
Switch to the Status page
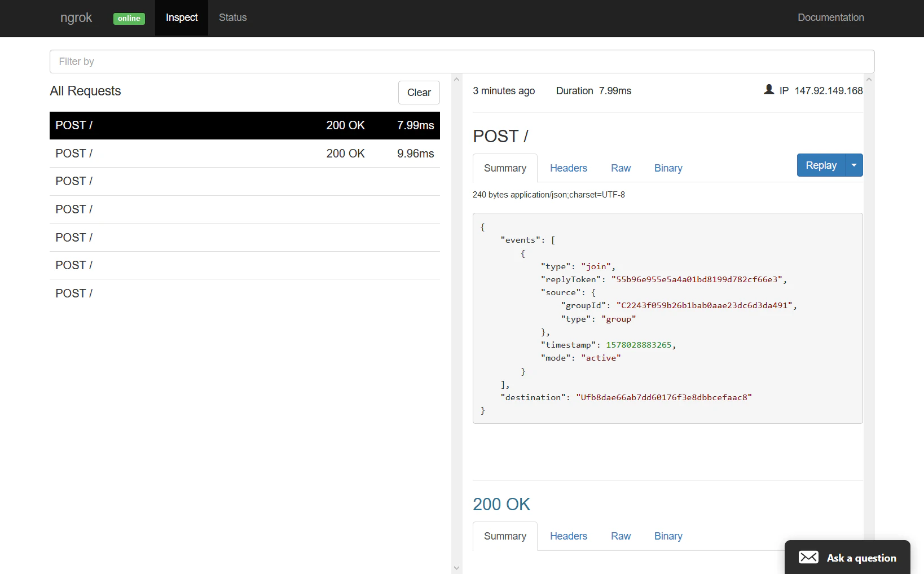232,17
